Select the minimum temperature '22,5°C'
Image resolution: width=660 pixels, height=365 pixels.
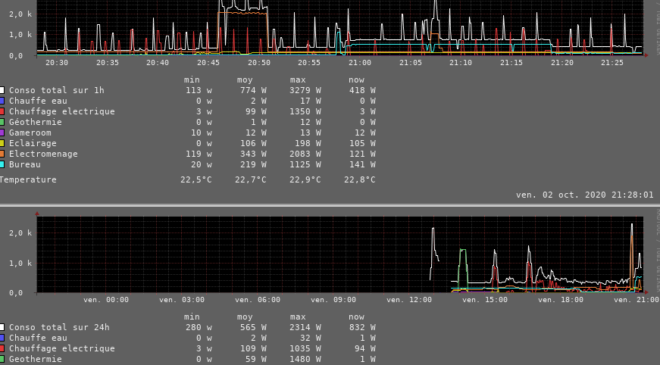pos(196,180)
